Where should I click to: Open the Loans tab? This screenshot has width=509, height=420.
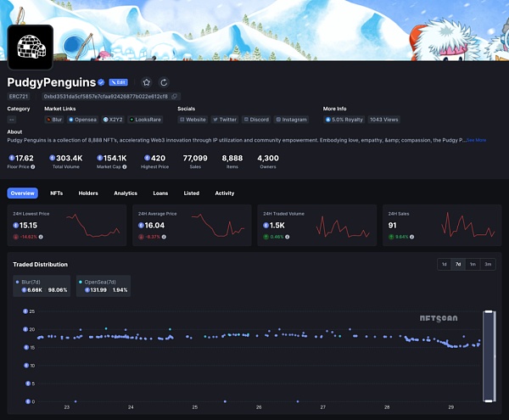click(x=160, y=193)
